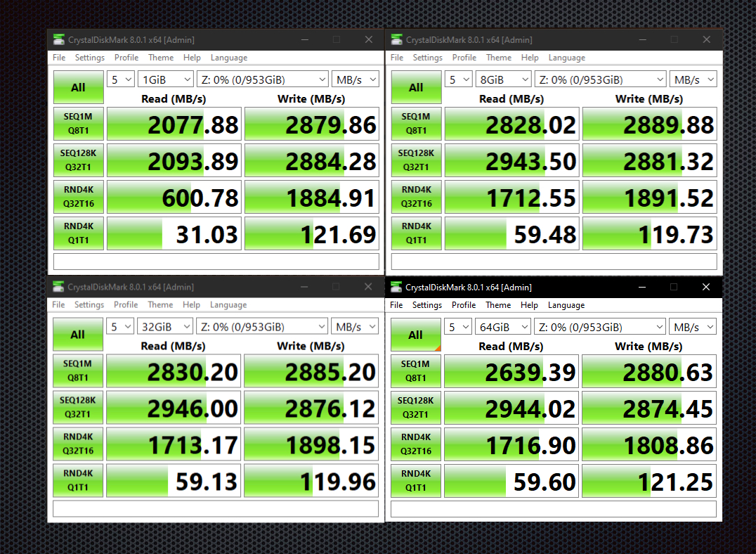Open the 32GiB test size dropdown
The height and width of the screenshot is (554, 756).
click(x=165, y=327)
